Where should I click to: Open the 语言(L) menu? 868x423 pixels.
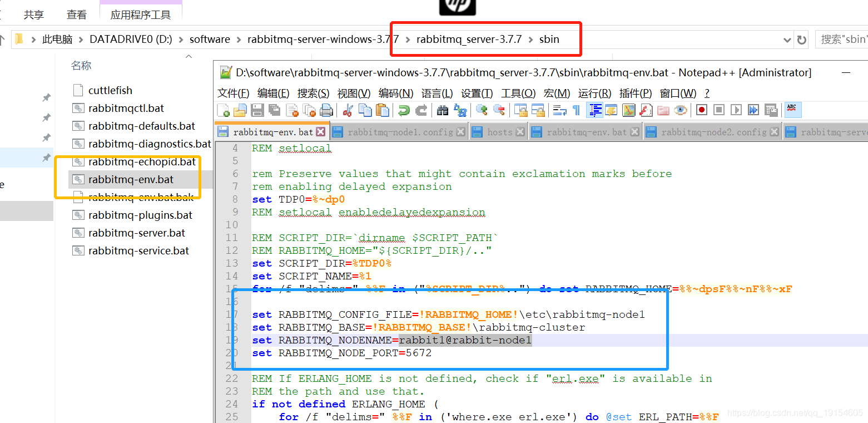[x=437, y=93]
